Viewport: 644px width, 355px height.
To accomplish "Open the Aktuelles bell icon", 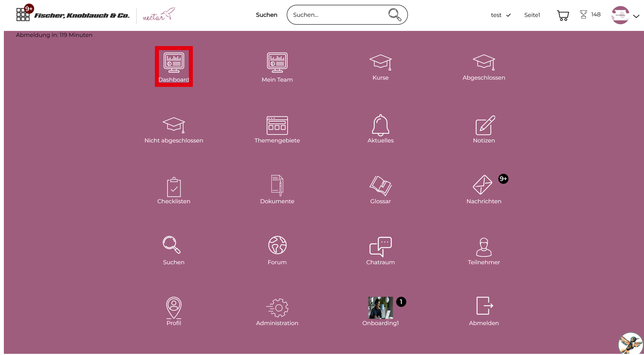I will click(380, 125).
